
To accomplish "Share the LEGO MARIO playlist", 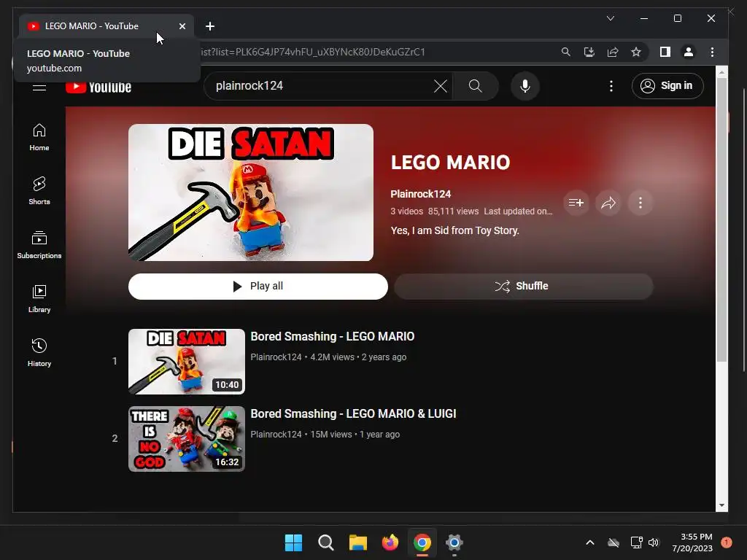I will pyautogui.click(x=608, y=203).
